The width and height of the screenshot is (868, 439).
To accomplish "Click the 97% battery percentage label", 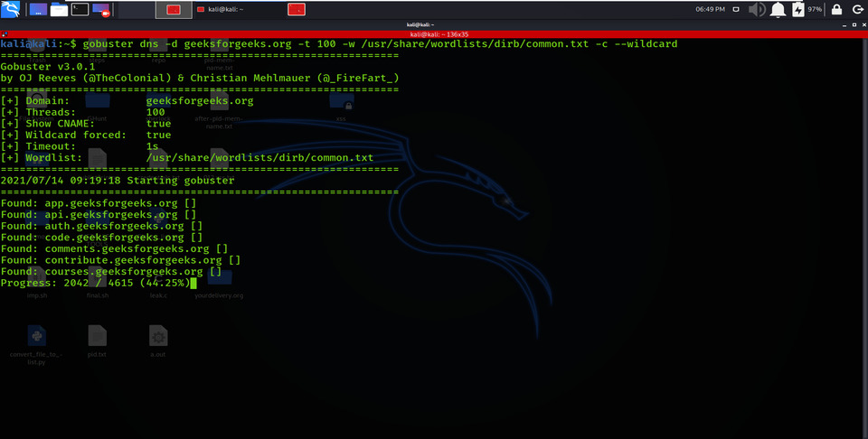I will [815, 9].
